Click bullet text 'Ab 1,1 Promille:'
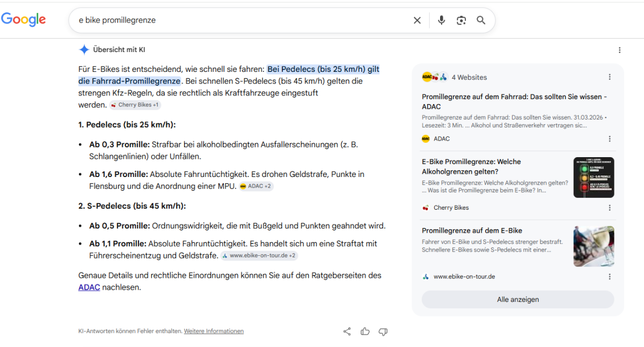The image size is (644, 347). (118, 243)
